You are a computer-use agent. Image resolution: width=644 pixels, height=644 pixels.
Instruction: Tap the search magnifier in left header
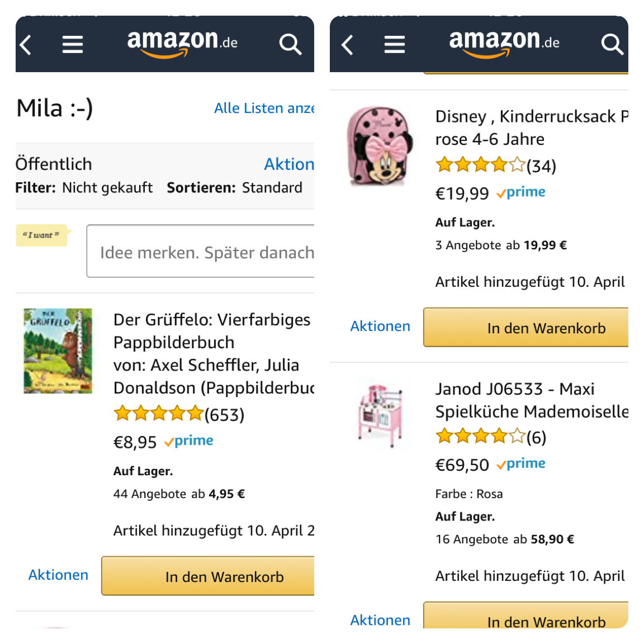tap(290, 44)
